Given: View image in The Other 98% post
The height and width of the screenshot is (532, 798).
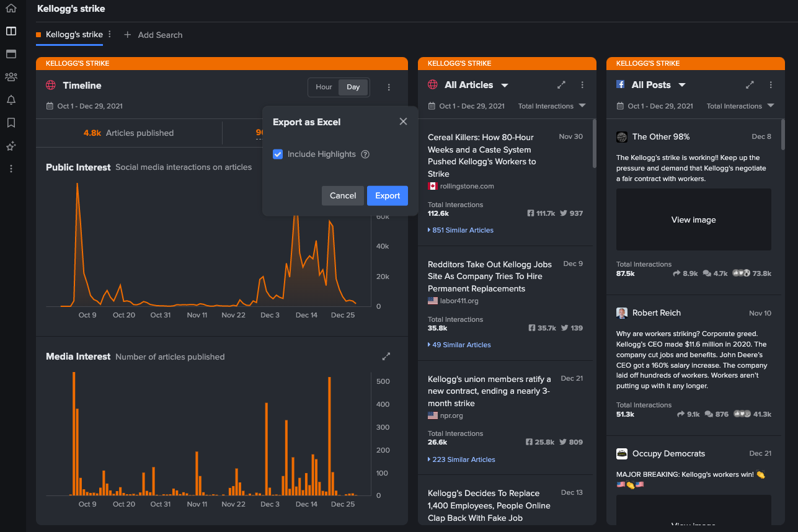Looking at the screenshot, I should (694, 219).
